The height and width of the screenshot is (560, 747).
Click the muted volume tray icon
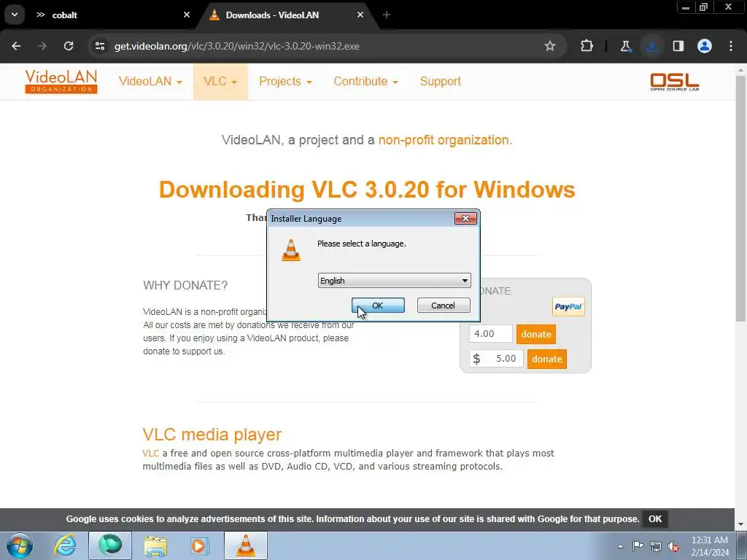pos(673,546)
